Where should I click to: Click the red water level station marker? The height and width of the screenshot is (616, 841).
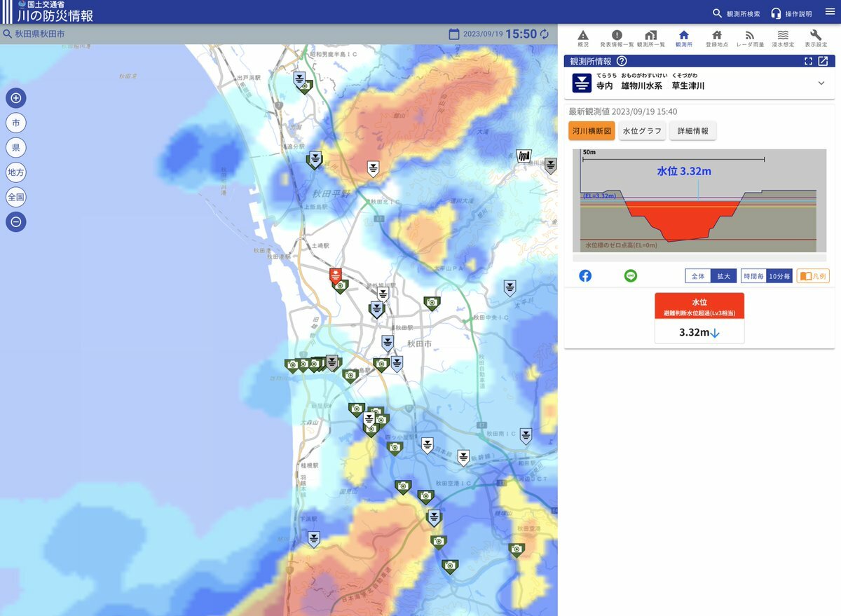[x=336, y=275]
